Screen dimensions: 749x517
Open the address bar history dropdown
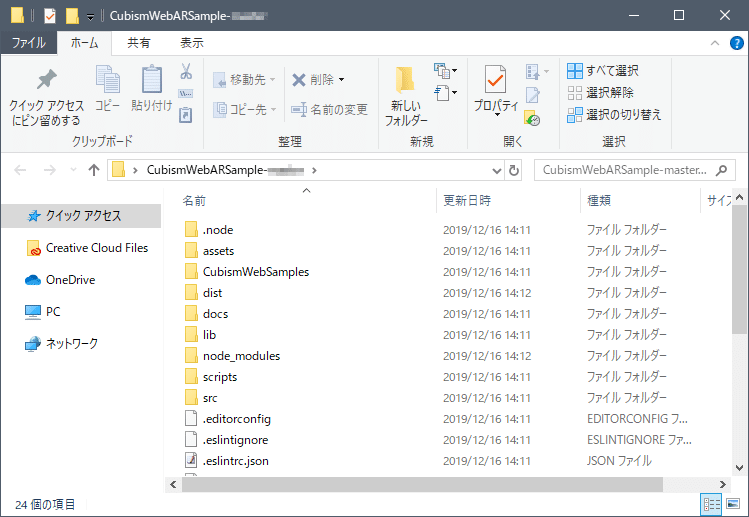pos(497,171)
